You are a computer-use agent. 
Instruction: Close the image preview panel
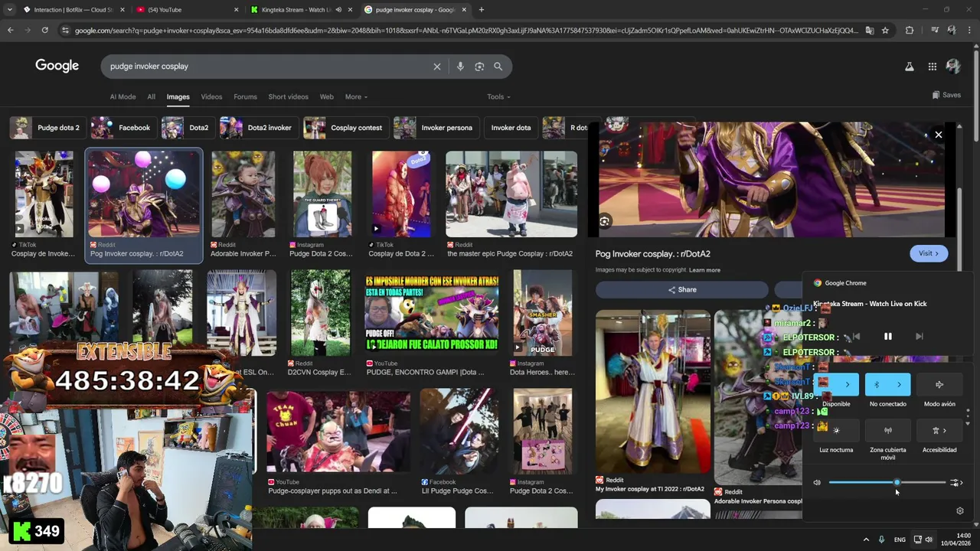[938, 135]
